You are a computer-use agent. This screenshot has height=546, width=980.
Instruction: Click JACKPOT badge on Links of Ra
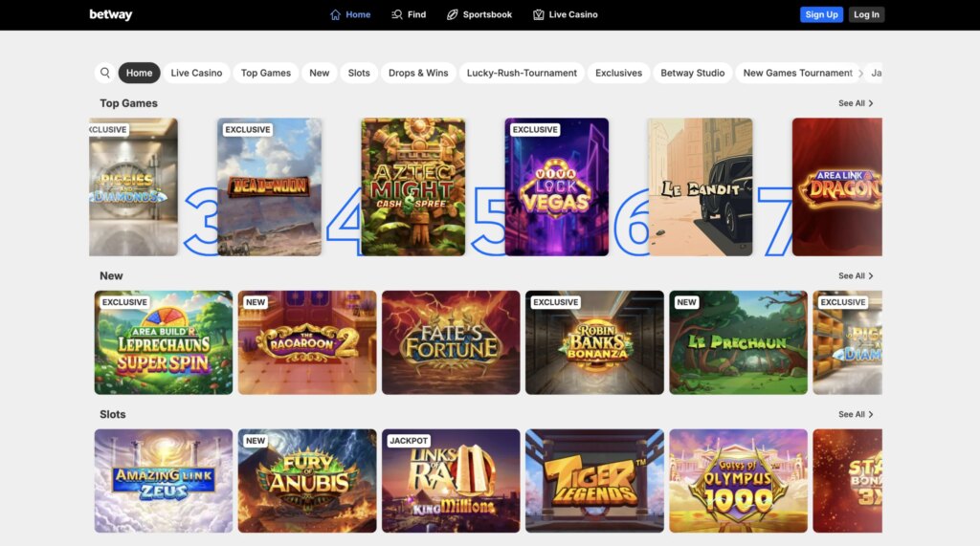click(x=409, y=441)
